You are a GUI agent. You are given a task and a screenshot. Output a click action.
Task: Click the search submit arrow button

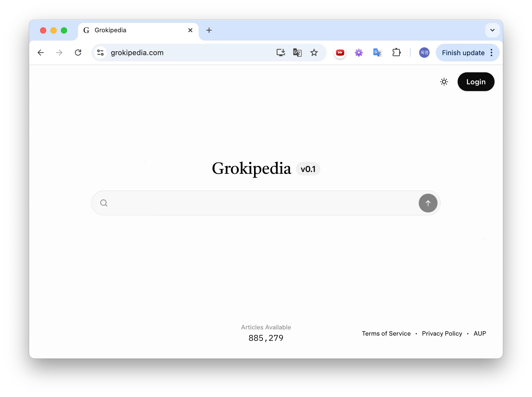click(428, 203)
